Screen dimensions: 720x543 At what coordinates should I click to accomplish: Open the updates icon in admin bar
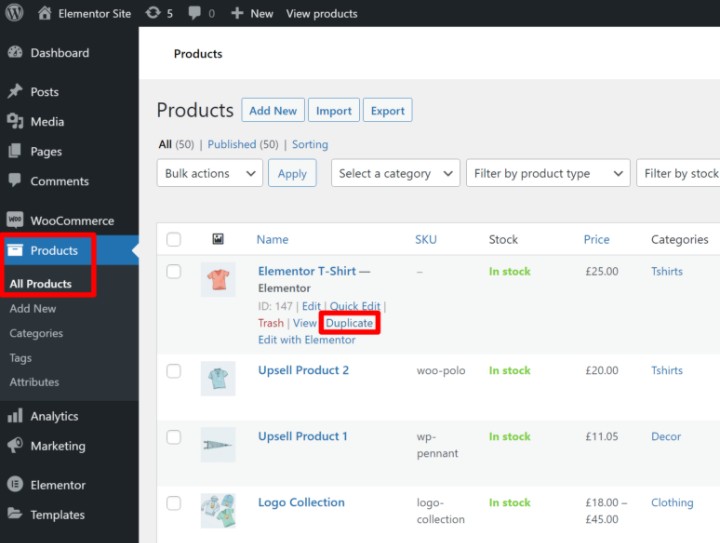point(151,13)
